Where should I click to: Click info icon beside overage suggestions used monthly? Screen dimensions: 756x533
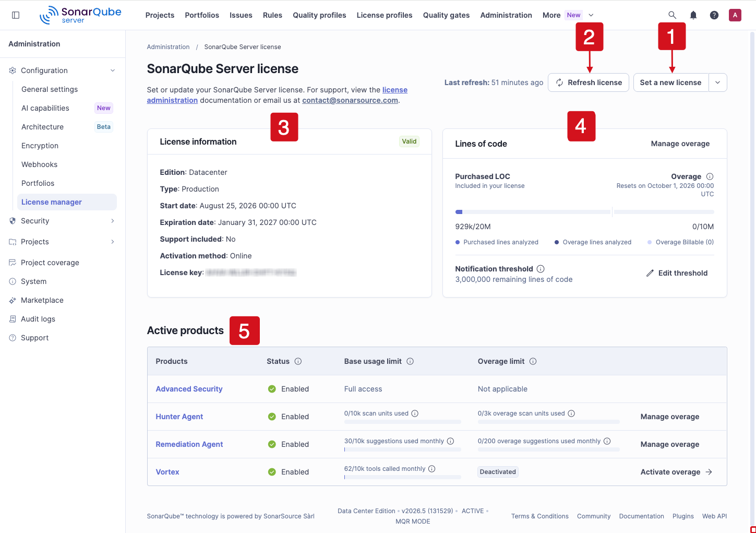tap(607, 441)
